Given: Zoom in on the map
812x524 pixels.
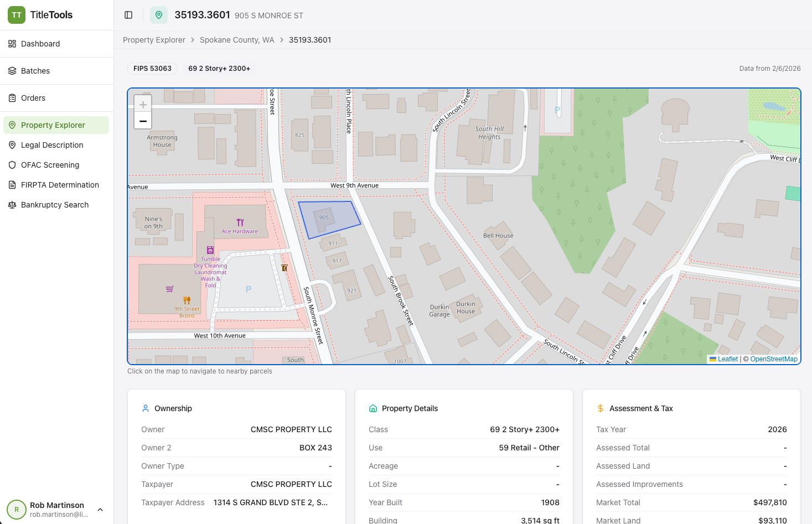Looking at the screenshot, I should 143,105.
